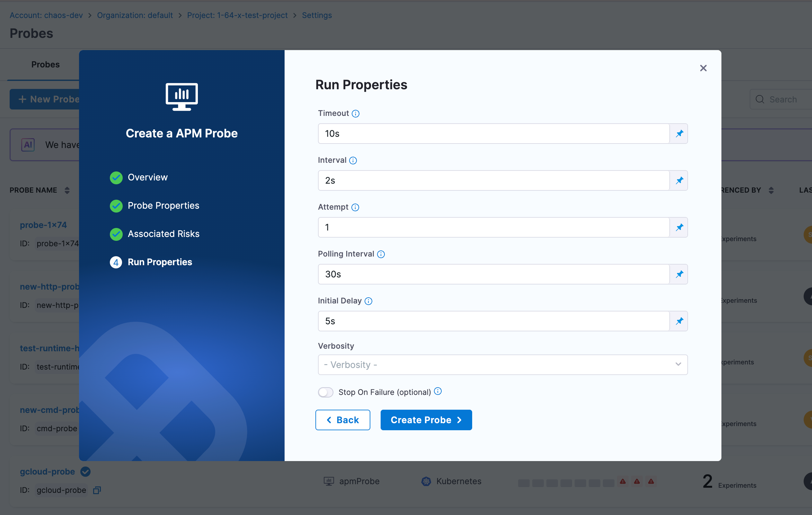Edit the Timeout input showing 10s

pyautogui.click(x=492, y=134)
